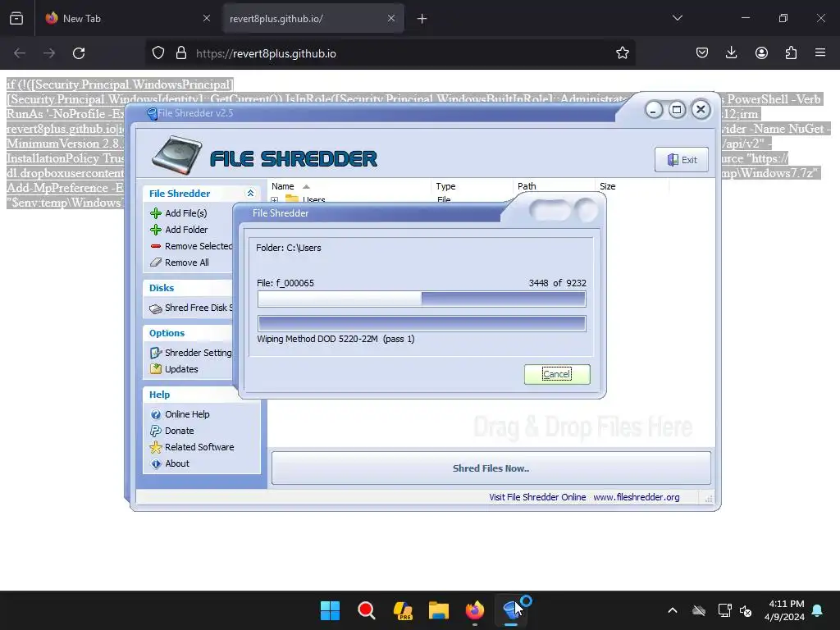Sort the file list by Path column
The image size is (840, 630).
pos(554,186)
